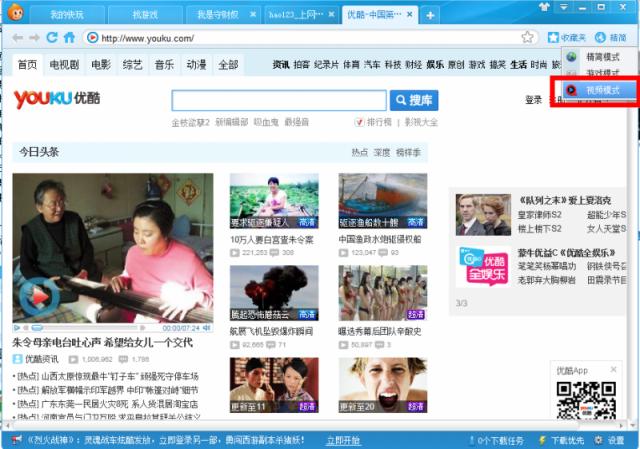640x449 pixels.
Task: Click the Youku logo
Action: pyautogui.click(x=57, y=99)
